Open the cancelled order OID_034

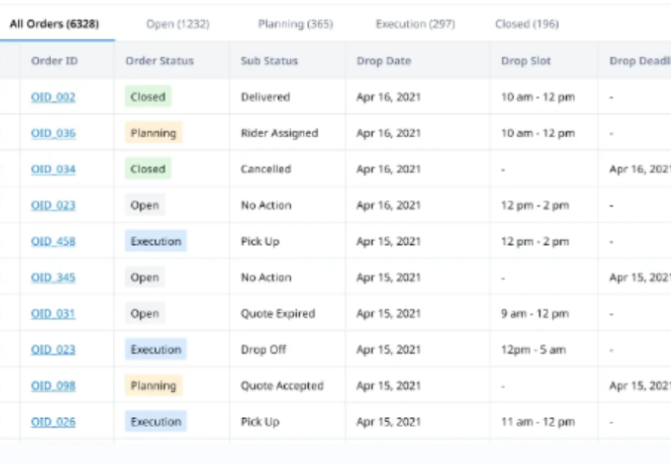point(53,169)
